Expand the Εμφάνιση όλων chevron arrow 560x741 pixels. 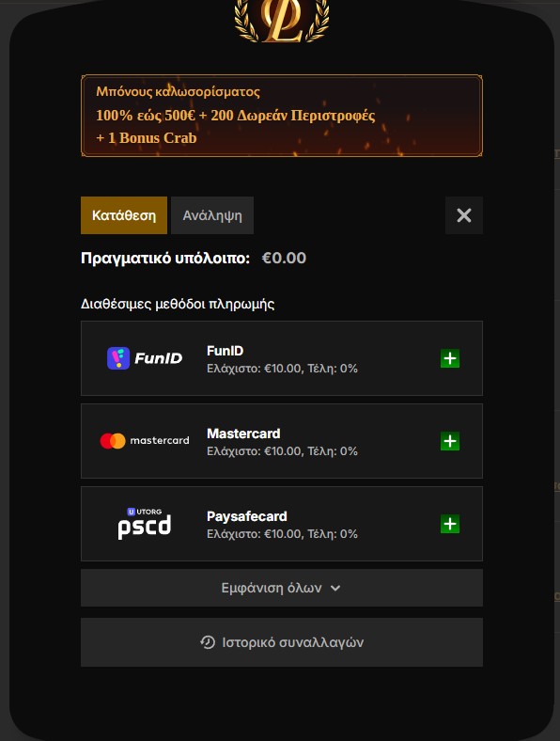pos(335,589)
